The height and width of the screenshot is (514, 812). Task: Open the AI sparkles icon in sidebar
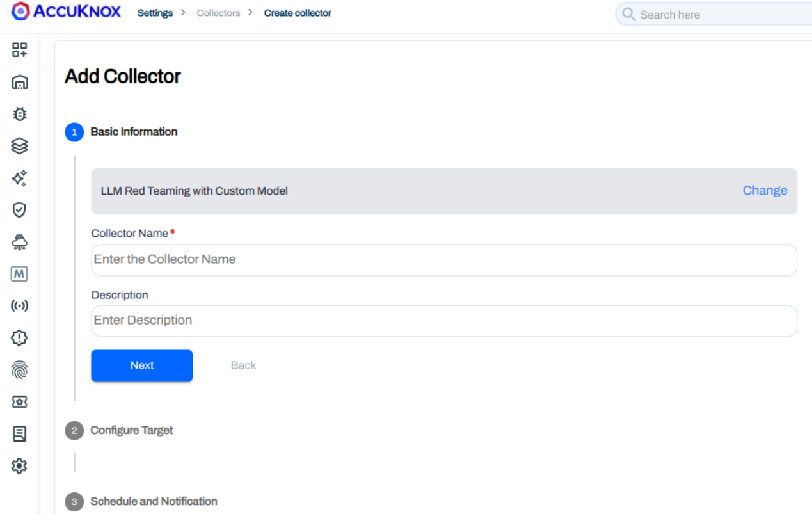click(x=20, y=178)
